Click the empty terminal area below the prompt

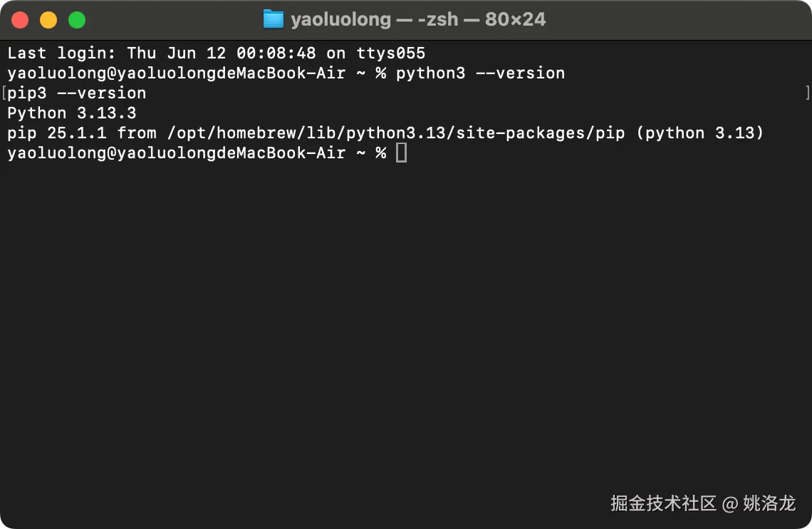coord(406,322)
